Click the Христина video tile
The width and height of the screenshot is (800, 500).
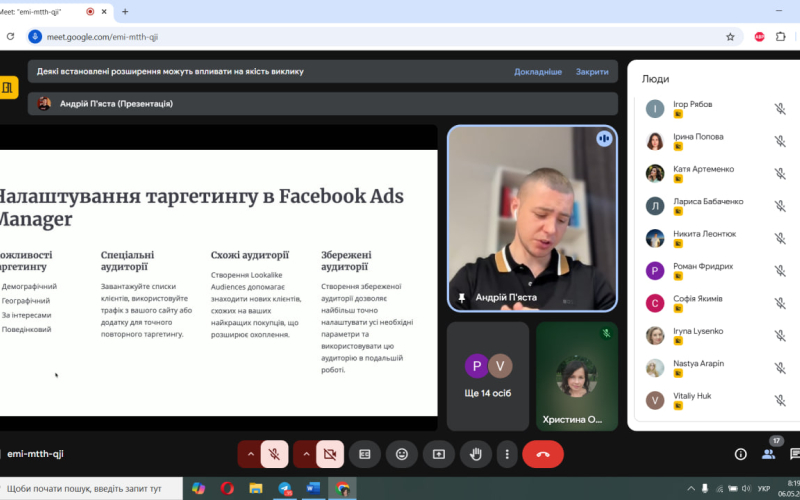[x=577, y=376]
